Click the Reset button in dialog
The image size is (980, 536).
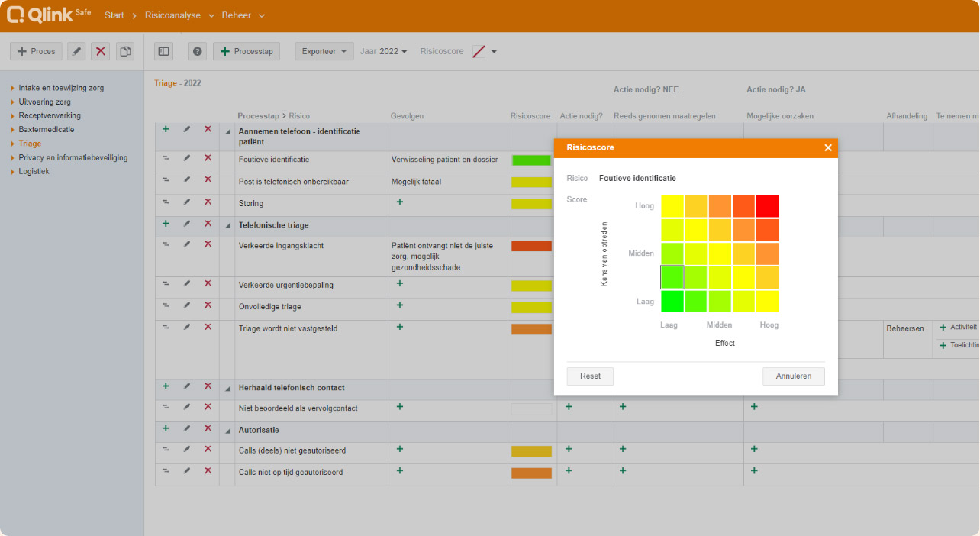pyautogui.click(x=590, y=376)
